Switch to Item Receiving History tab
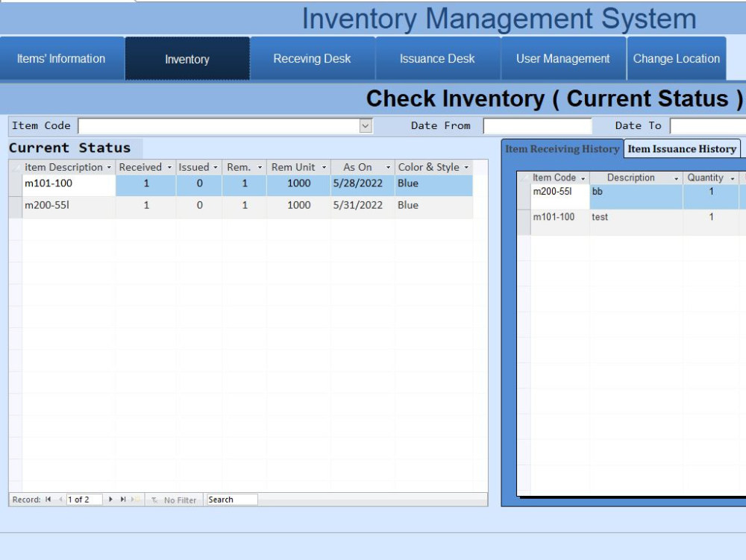746x560 pixels. (562, 149)
